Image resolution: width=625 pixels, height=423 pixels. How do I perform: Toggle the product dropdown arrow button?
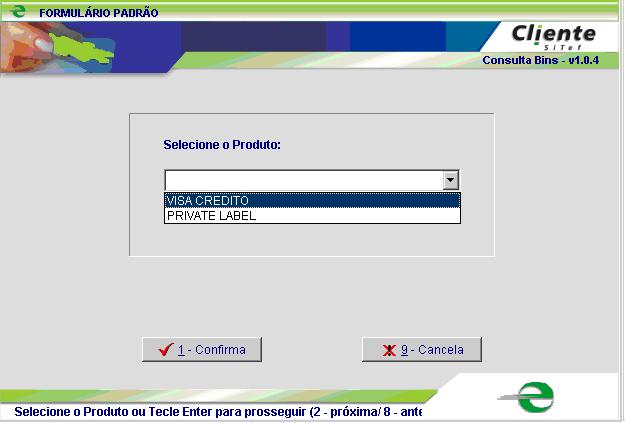point(451,180)
